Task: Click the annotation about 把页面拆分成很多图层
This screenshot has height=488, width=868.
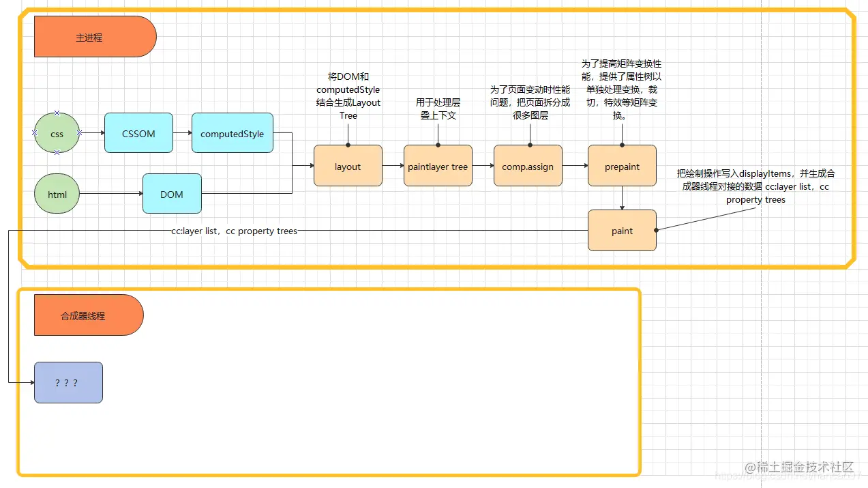Action: tap(530, 102)
